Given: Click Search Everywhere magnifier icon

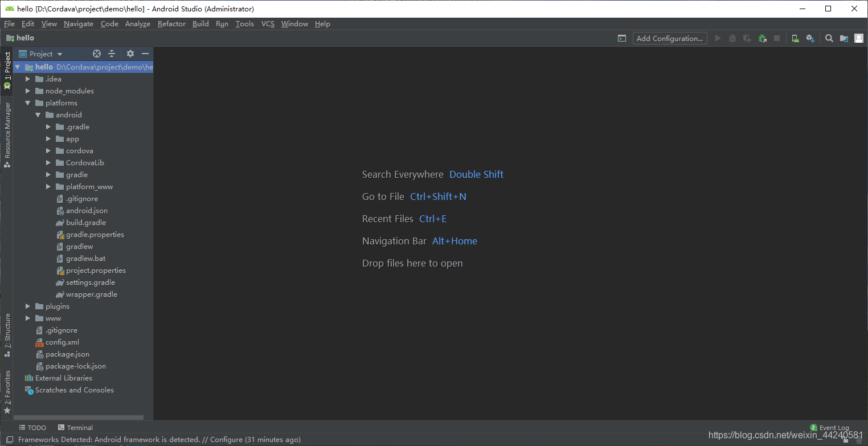Looking at the screenshot, I should (x=829, y=38).
